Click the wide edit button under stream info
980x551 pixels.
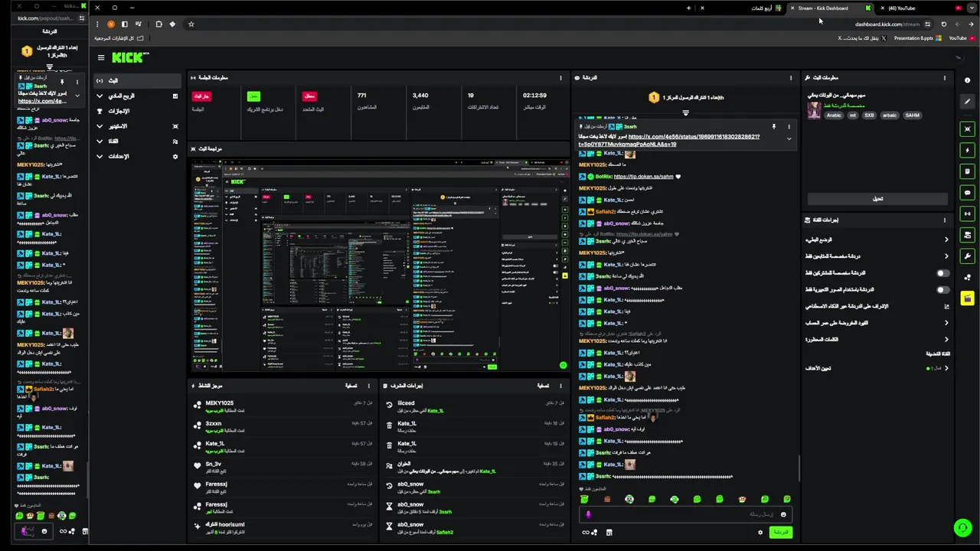877,198
